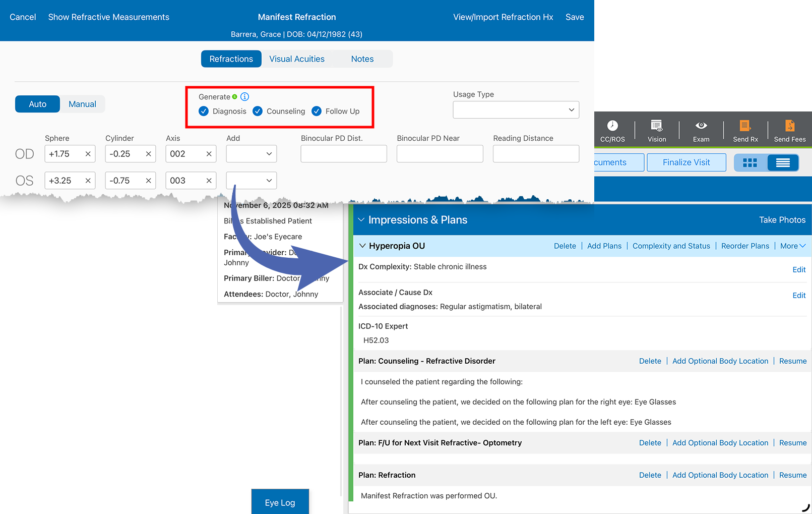Switch to list view layout
Image resolution: width=812 pixels, height=514 pixels.
(x=782, y=162)
